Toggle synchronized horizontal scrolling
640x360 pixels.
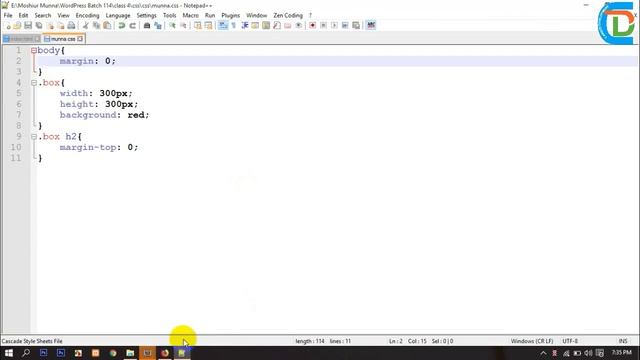[x=208, y=26]
